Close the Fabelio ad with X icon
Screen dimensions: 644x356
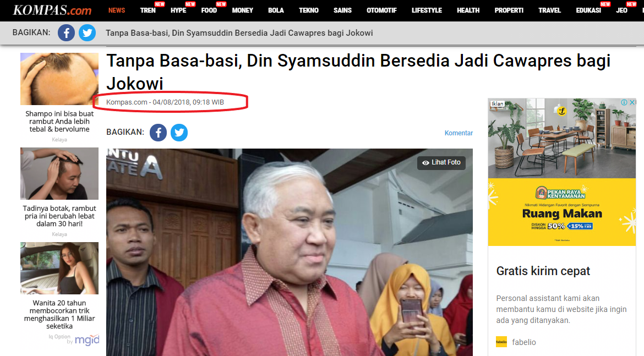632,102
